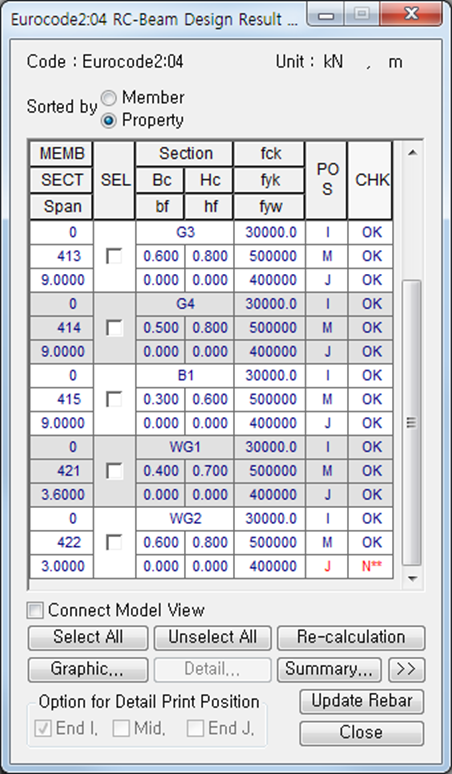The height and width of the screenshot is (774, 452).
Task: Open the Graphic... results
Action: (x=88, y=670)
